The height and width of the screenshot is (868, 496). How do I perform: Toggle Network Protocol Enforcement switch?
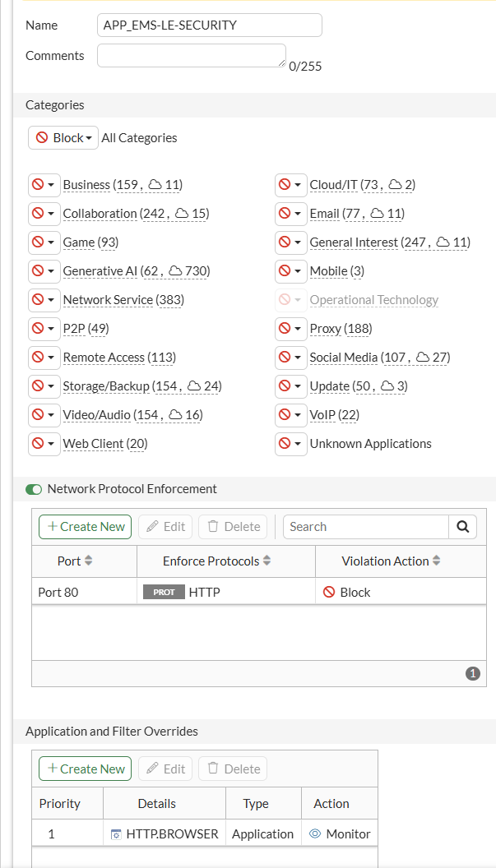click(34, 489)
